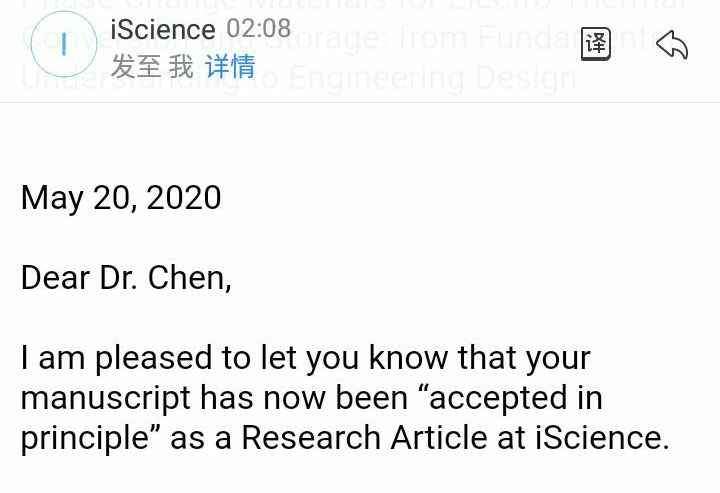Click the date line May 20, 2020

click(121, 197)
